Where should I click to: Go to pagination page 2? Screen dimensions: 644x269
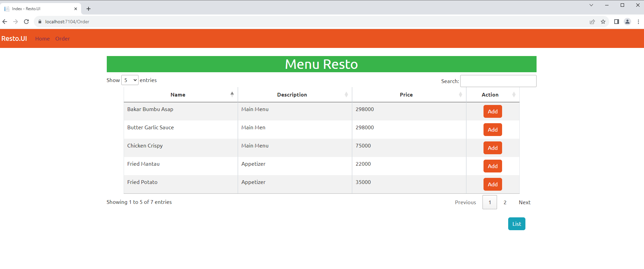point(505,202)
